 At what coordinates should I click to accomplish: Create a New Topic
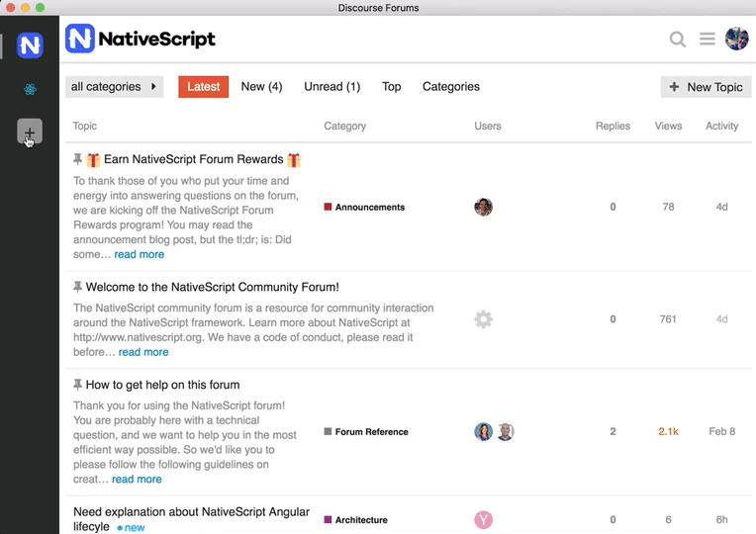click(706, 87)
